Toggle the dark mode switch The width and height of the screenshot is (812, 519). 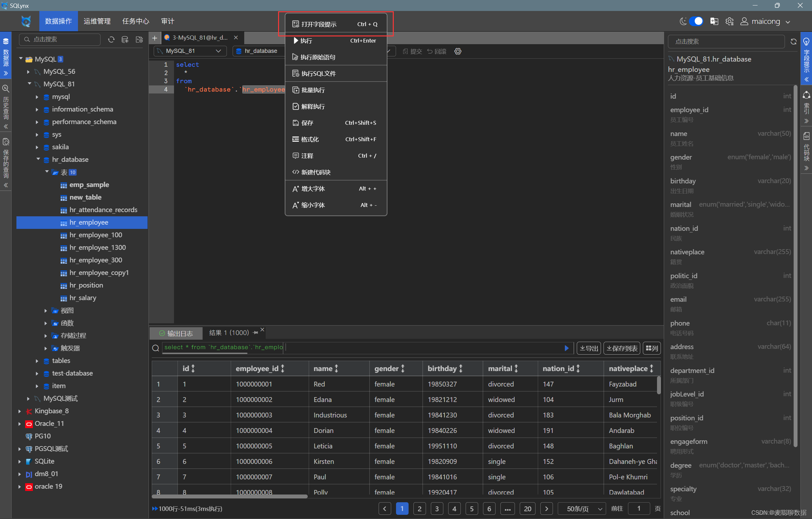click(696, 21)
